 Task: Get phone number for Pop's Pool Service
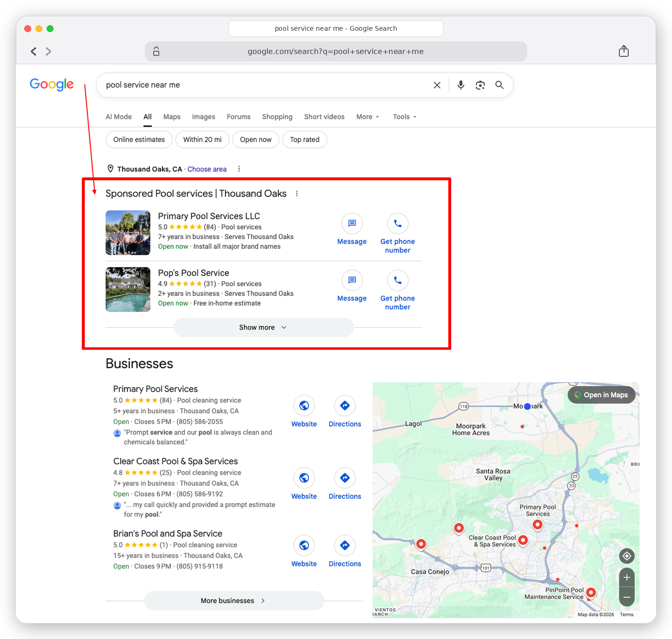tap(398, 290)
